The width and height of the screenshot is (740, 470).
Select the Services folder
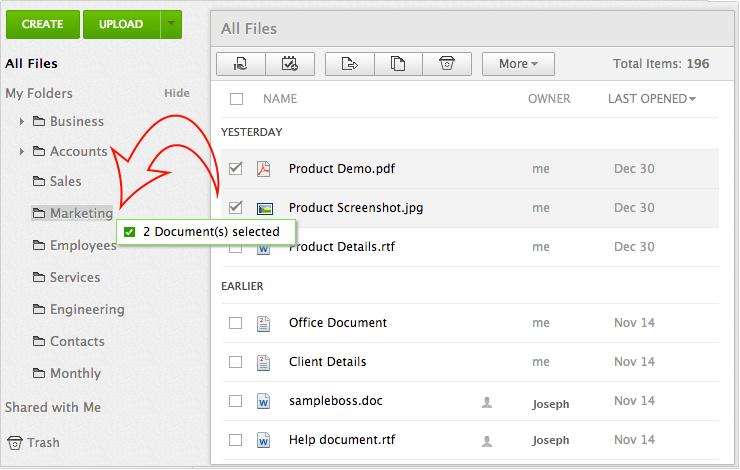pos(75,277)
